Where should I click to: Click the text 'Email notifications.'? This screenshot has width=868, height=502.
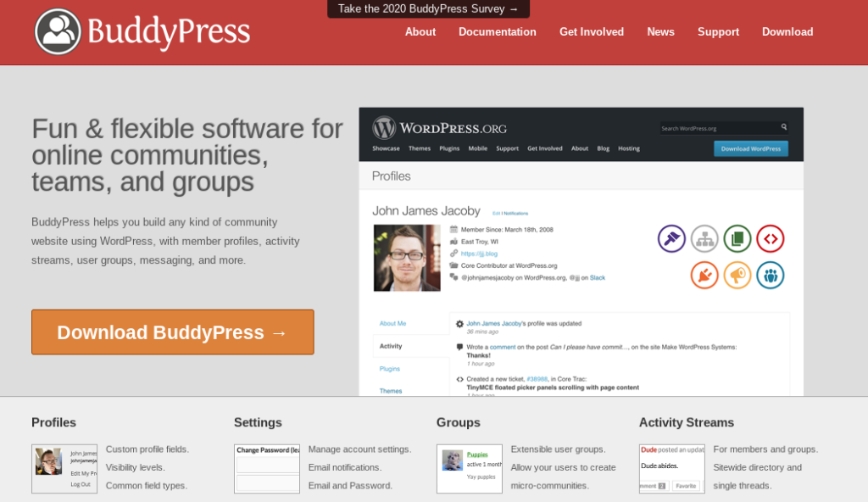pyautogui.click(x=344, y=467)
